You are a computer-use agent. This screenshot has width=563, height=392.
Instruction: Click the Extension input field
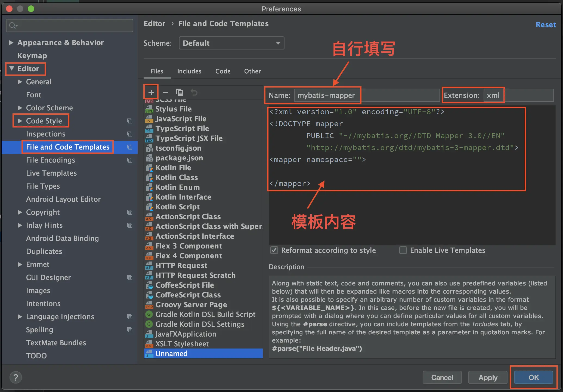518,95
